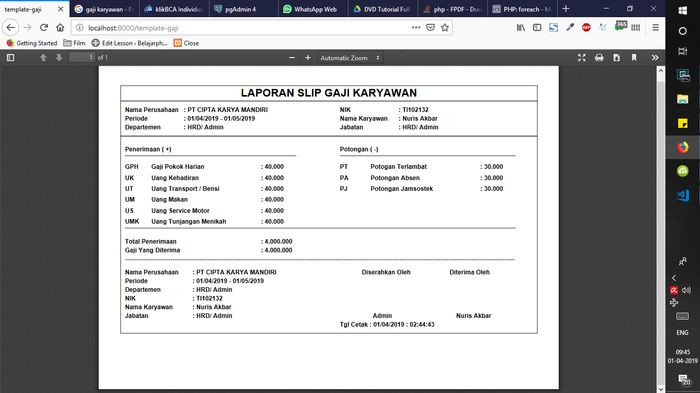Screen dimensions: 700x393
Task: Select the Potongan Jamsostek row text
Action: pyautogui.click(x=401, y=189)
